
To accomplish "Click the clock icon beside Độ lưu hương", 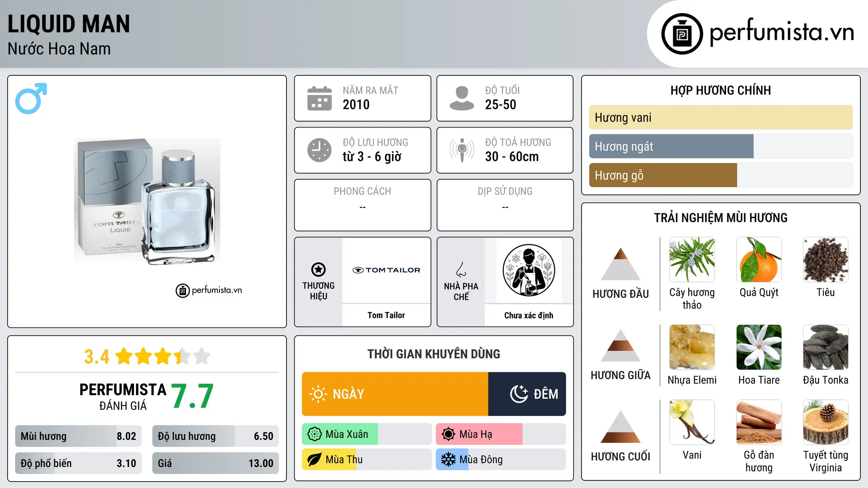I will coord(320,150).
